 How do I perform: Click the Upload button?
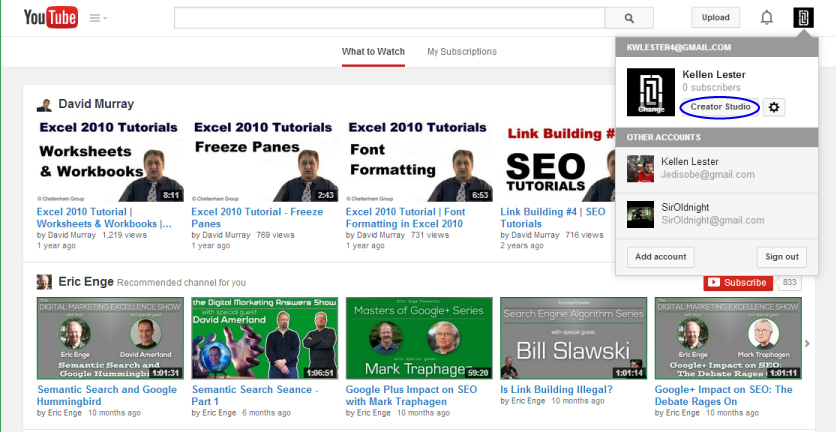(x=716, y=18)
